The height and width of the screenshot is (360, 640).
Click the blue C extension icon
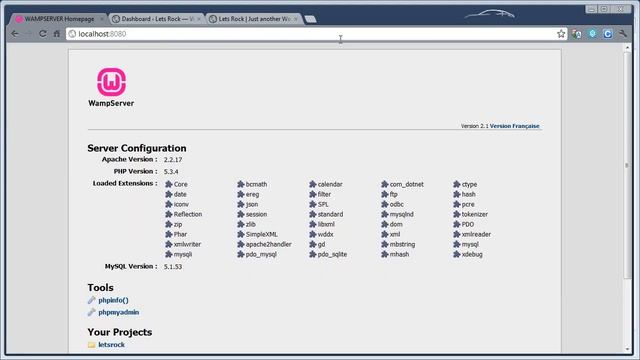[607, 34]
